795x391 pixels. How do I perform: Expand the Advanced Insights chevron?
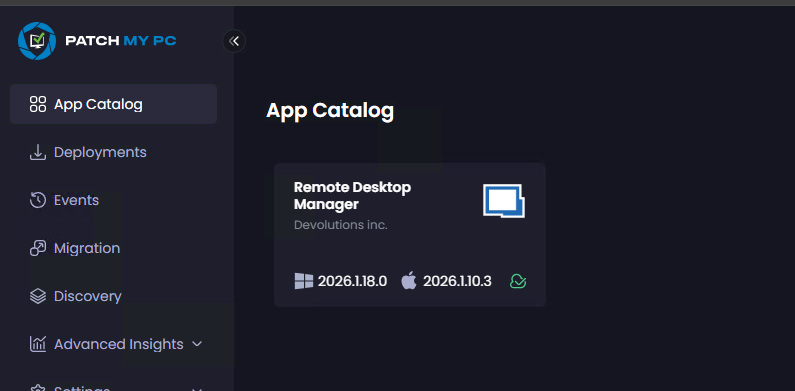(x=197, y=344)
